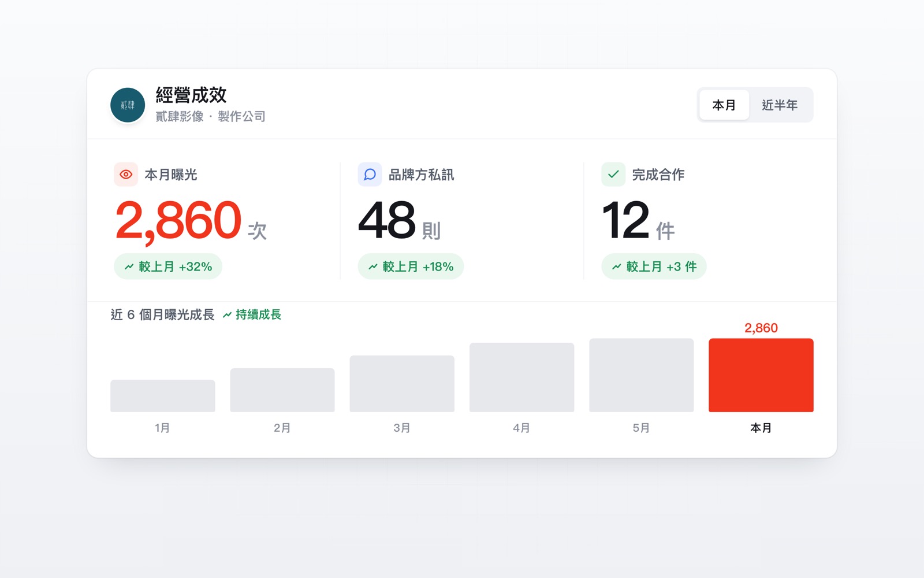Click the 本月曝光 label
Viewport: 924px width, 578px height.
coord(171,175)
